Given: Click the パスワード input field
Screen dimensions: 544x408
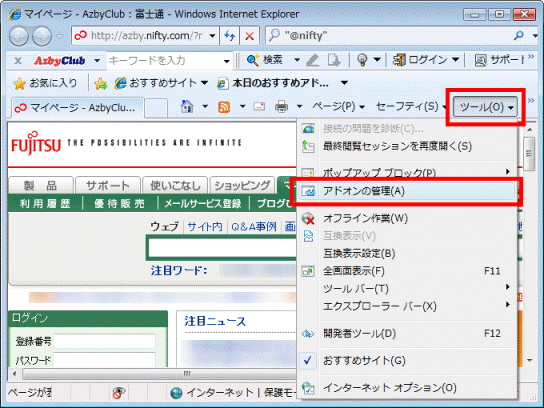Looking at the screenshot, I should coord(104,360).
